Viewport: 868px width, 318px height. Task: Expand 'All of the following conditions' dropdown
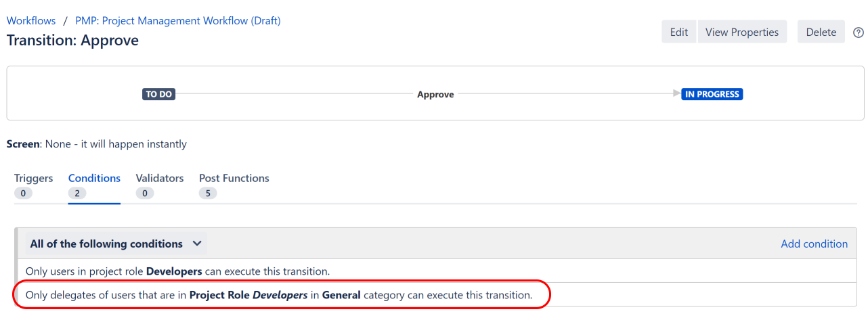coord(116,244)
